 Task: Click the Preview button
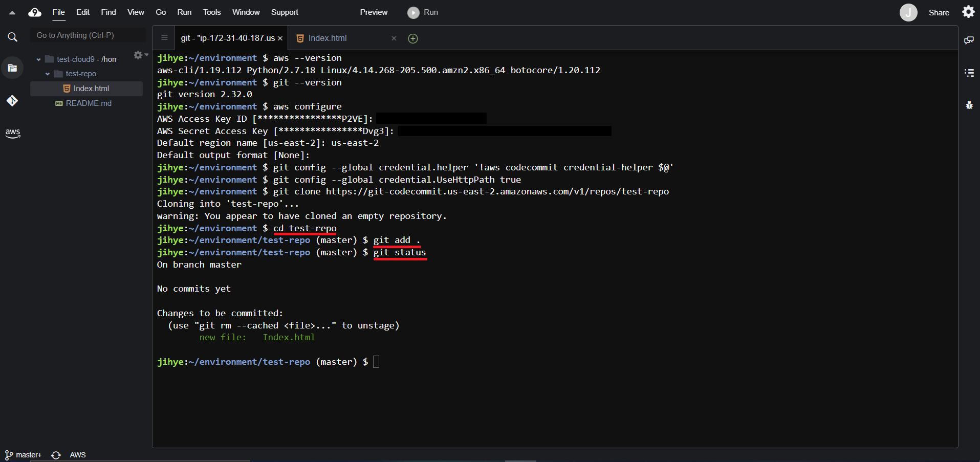tap(374, 12)
